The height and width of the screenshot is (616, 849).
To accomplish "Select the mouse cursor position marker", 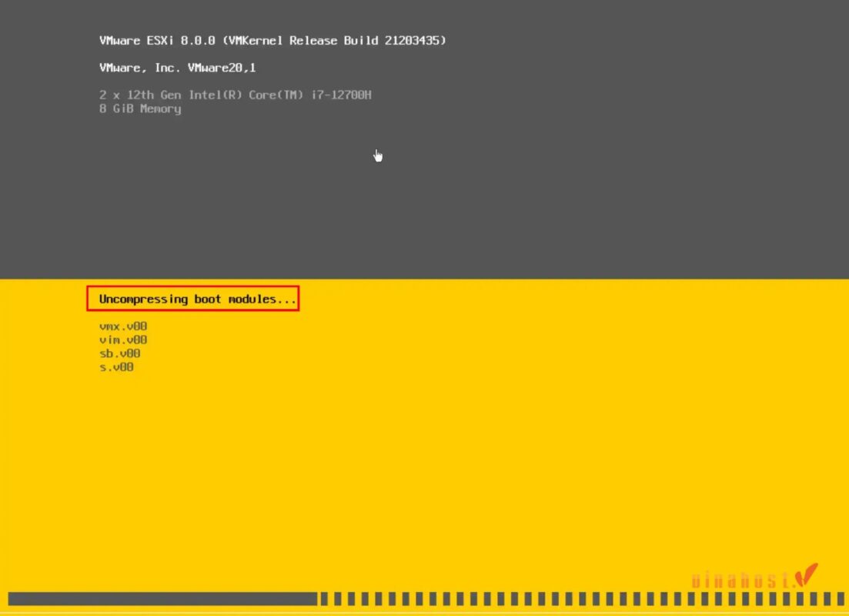I will (376, 154).
